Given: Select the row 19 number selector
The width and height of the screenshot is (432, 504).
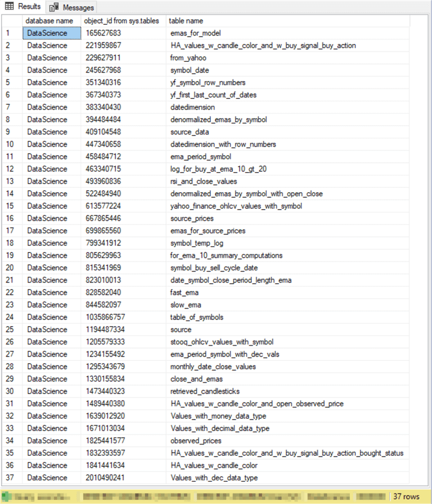Looking at the screenshot, I should pyautogui.click(x=12, y=256).
